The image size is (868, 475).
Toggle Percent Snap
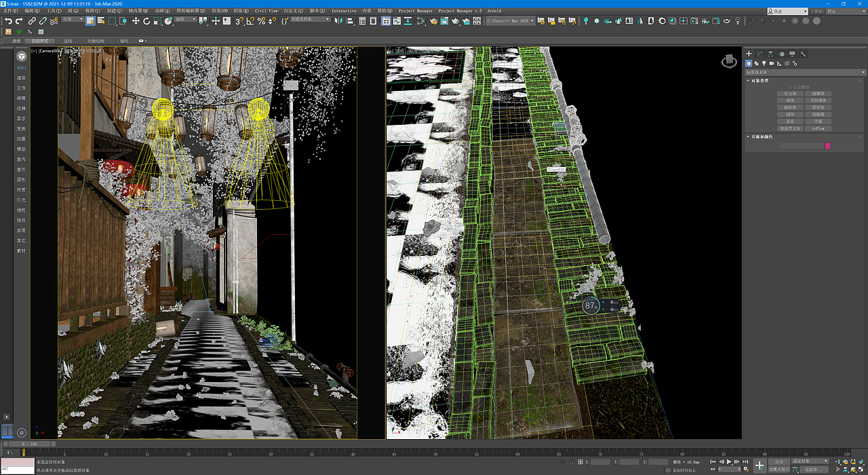pyautogui.click(x=261, y=21)
